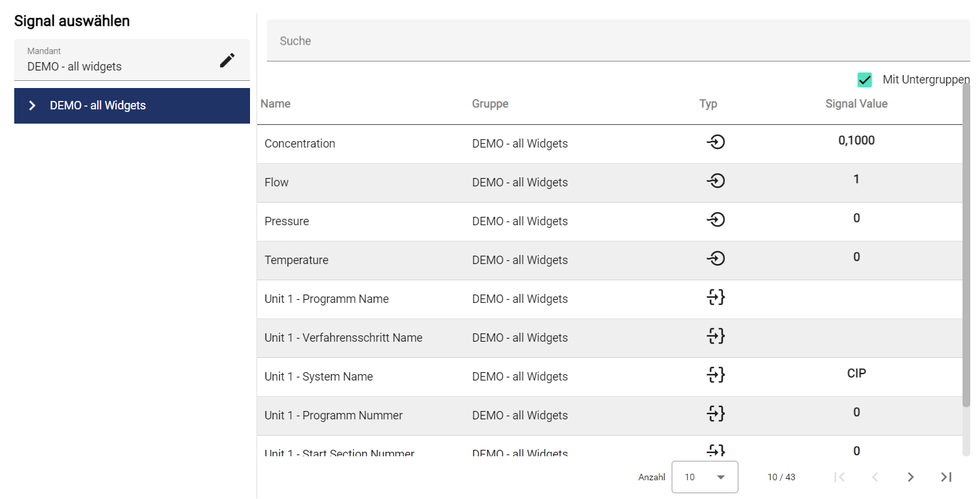The image size is (980, 499).
Task: Expand the DEMO - all Widgets tree chevron
Action: (32, 105)
